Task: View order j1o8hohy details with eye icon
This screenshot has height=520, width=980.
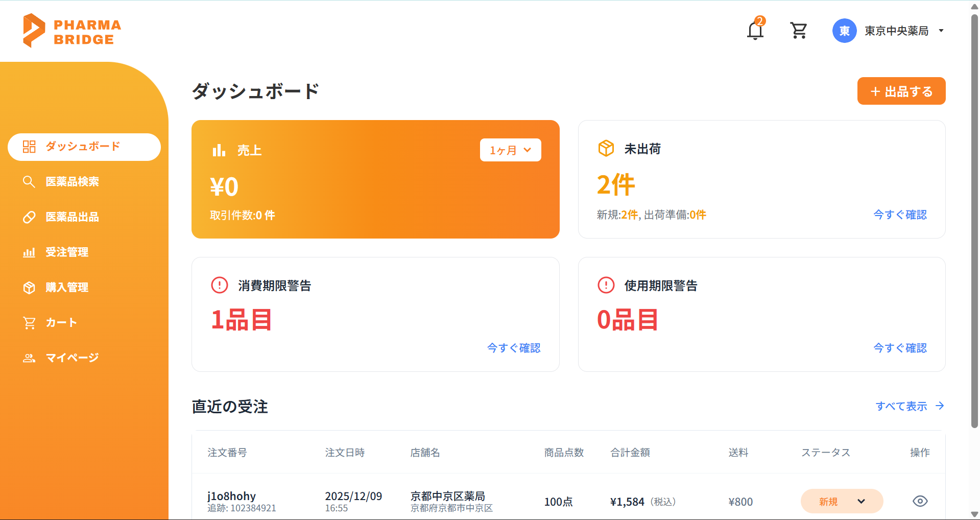Action: click(x=920, y=501)
